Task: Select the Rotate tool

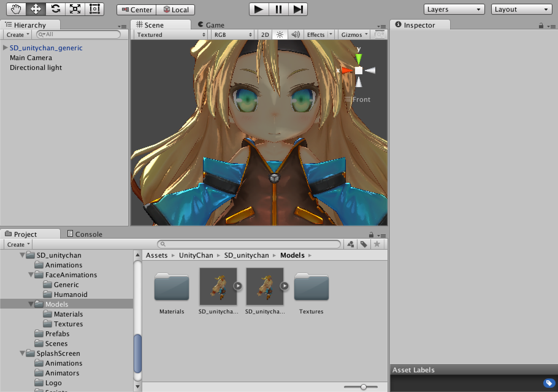Action: (x=55, y=9)
